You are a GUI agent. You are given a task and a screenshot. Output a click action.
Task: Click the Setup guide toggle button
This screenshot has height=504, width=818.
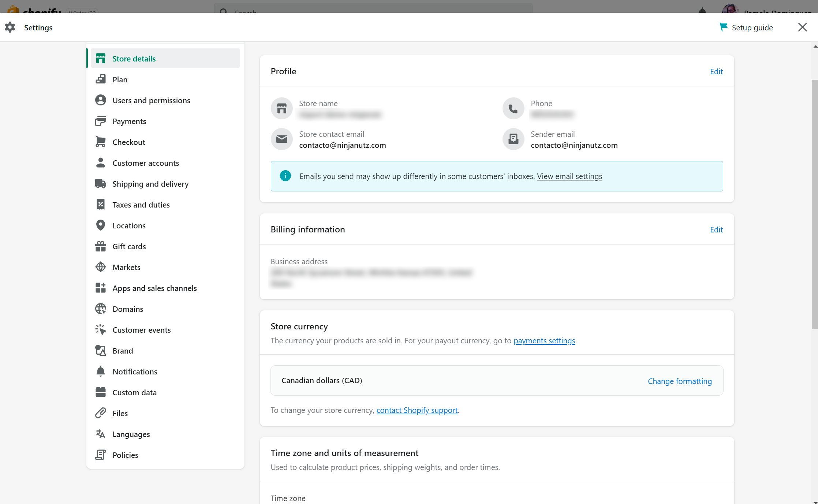pyautogui.click(x=747, y=27)
